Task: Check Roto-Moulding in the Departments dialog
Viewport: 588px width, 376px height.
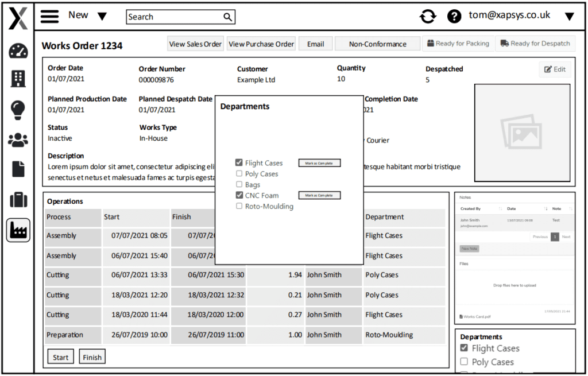Action: pos(239,206)
